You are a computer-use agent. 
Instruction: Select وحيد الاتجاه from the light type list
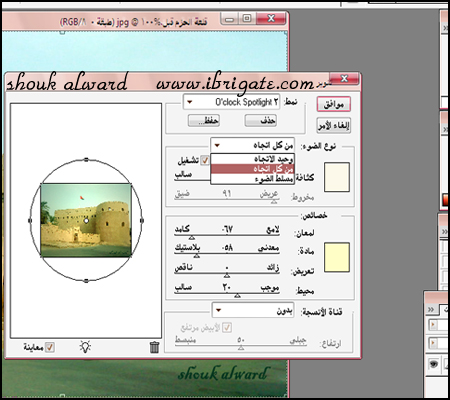click(x=253, y=159)
